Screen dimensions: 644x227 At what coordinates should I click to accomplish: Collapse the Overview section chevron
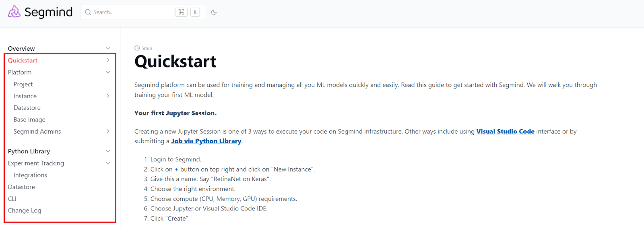coord(108,48)
